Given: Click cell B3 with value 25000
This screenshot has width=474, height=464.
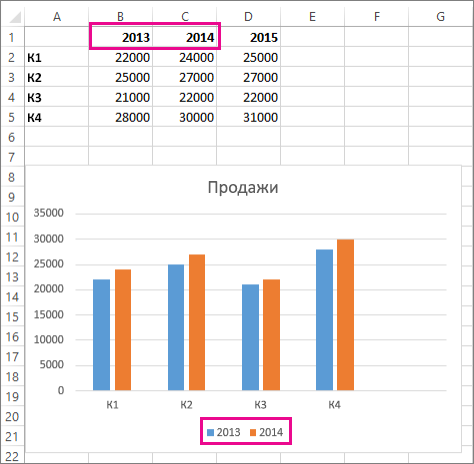Looking at the screenshot, I should click(x=120, y=77).
